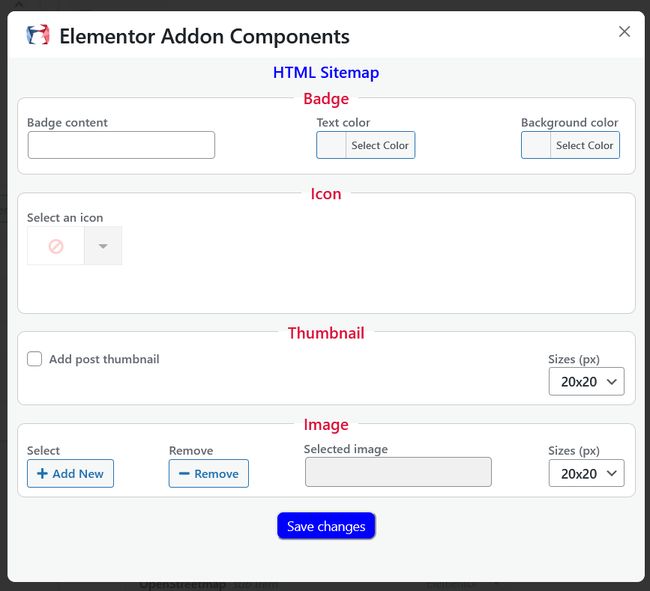Open the icon picker dropdown arrow
The image size is (650, 591).
click(103, 246)
